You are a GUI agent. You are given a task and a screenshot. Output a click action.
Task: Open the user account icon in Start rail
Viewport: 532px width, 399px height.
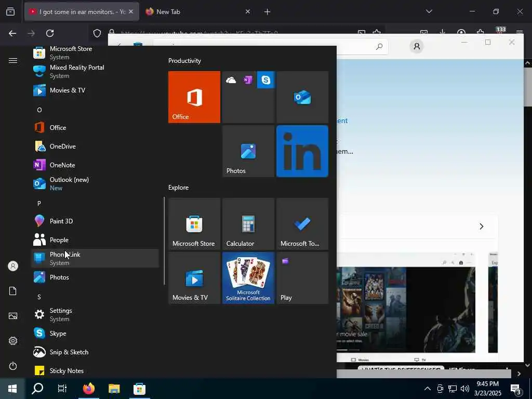13,266
